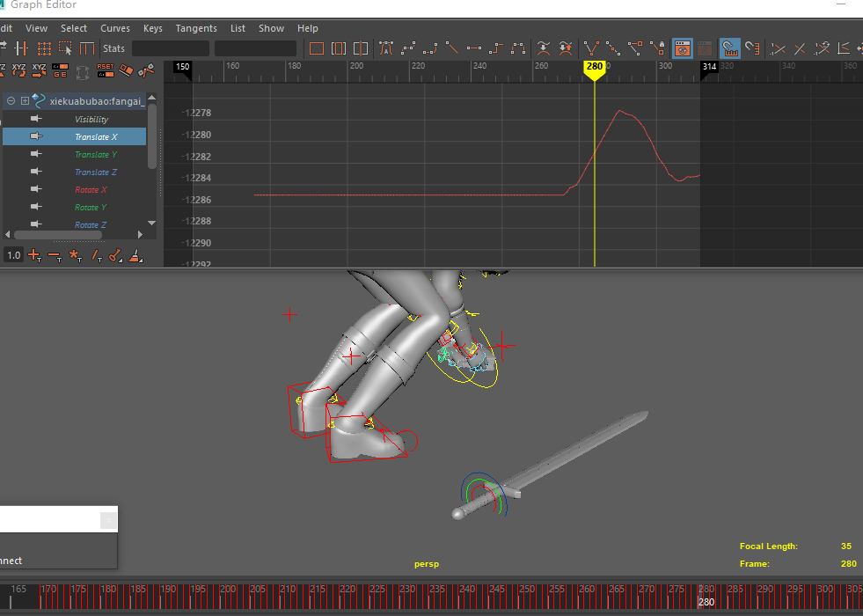Image resolution: width=863 pixels, height=616 pixels.
Task: Open the Curves menu
Action: [x=115, y=28]
